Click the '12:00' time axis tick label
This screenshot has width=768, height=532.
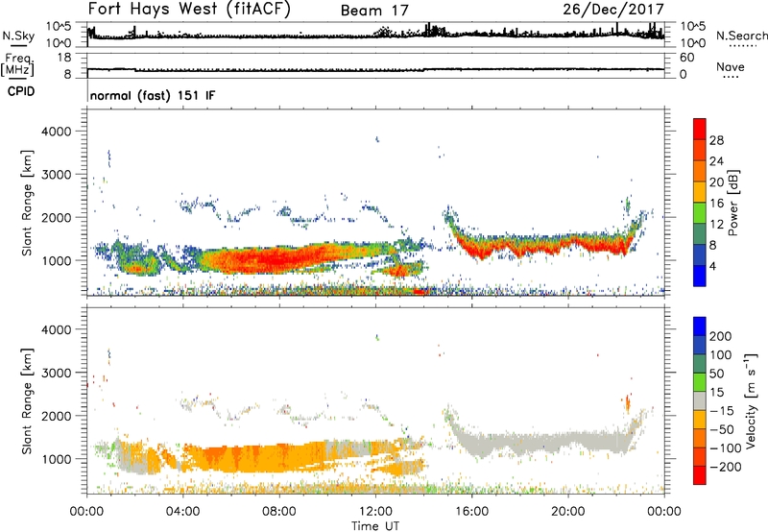(375, 512)
